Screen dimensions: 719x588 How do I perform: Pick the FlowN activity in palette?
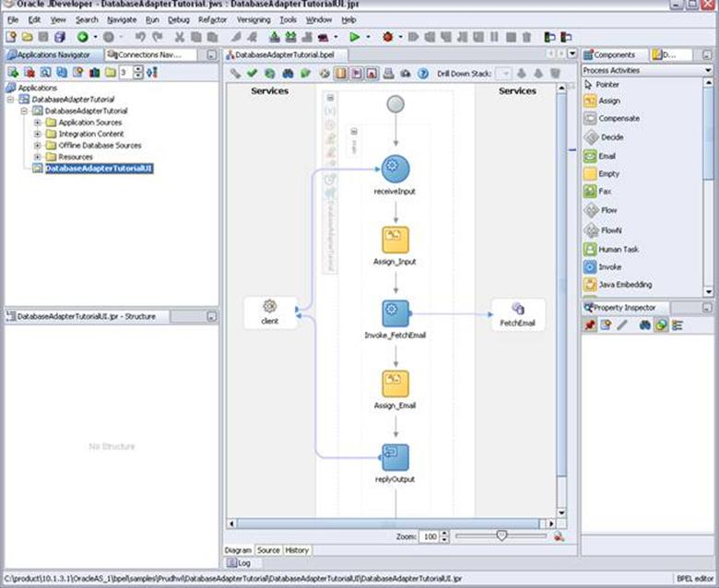(x=603, y=230)
